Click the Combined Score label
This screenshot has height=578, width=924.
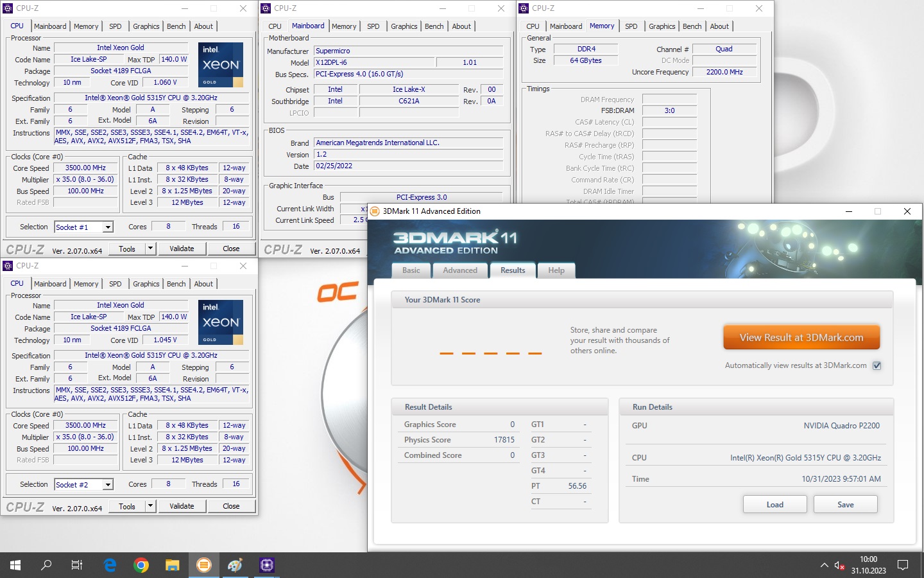(432, 455)
